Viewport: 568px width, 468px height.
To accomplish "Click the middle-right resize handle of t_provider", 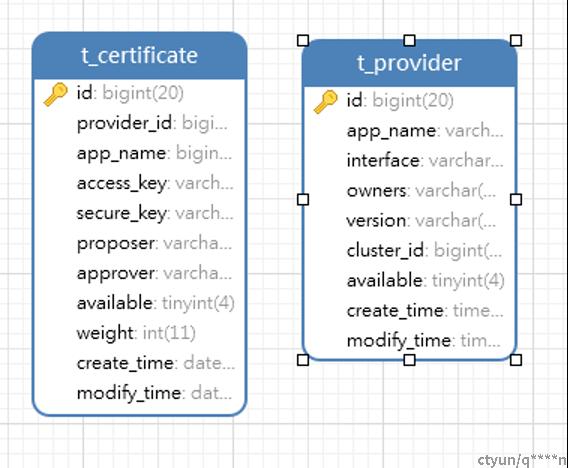I will (x=516, y=199).
